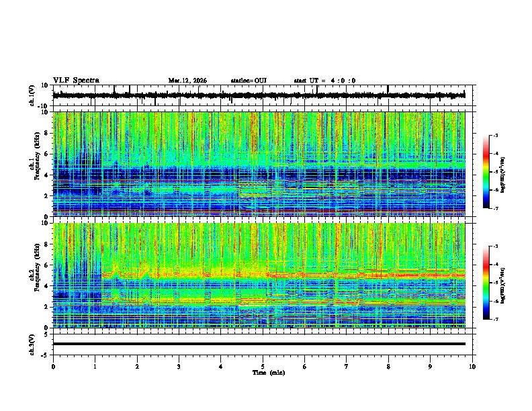Click the ch.1 voltage waveform trace panel
The image size is (532, 411).
(264, 95)
